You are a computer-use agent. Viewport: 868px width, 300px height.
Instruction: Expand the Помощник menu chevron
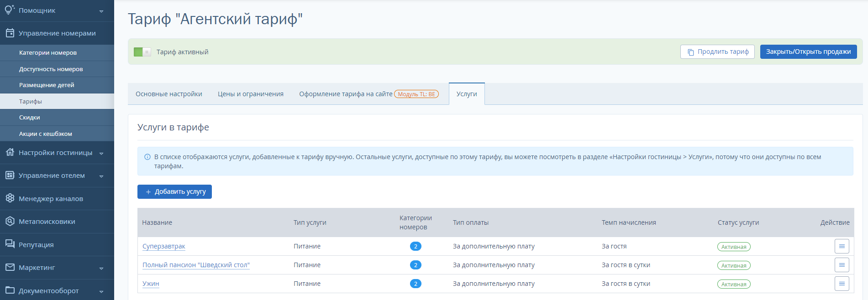(101, 11)
